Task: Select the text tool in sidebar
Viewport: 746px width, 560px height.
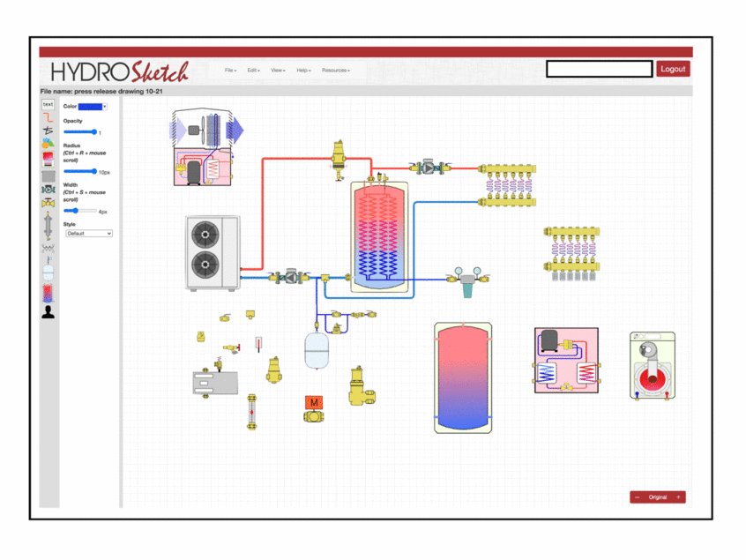Action: click(x=48, y=104)
